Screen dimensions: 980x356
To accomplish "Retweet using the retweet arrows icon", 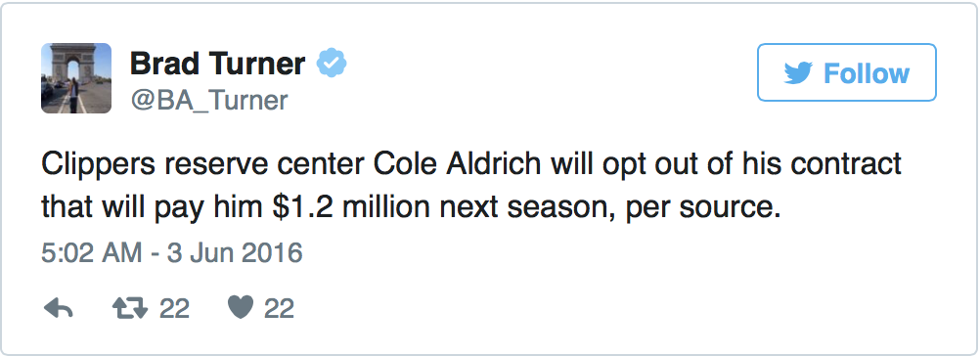I will pos(130,308).
